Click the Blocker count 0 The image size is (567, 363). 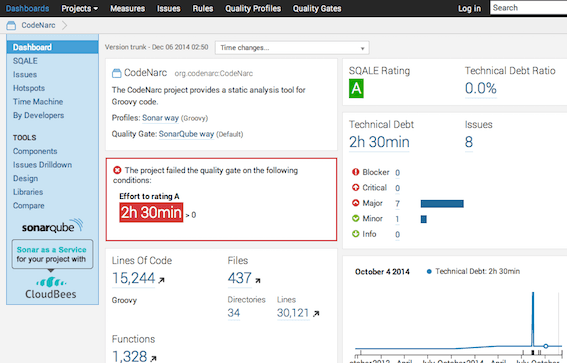point(397,172)
